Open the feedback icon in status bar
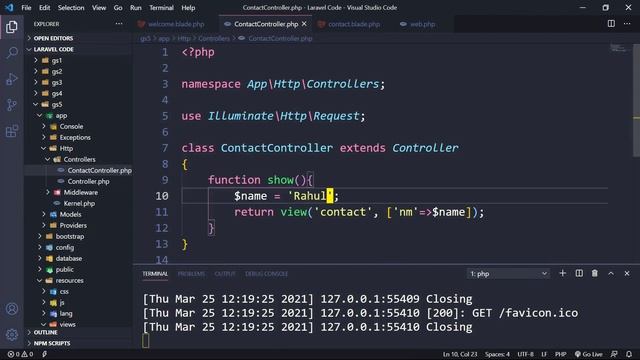640x360 pixels. 614,354
